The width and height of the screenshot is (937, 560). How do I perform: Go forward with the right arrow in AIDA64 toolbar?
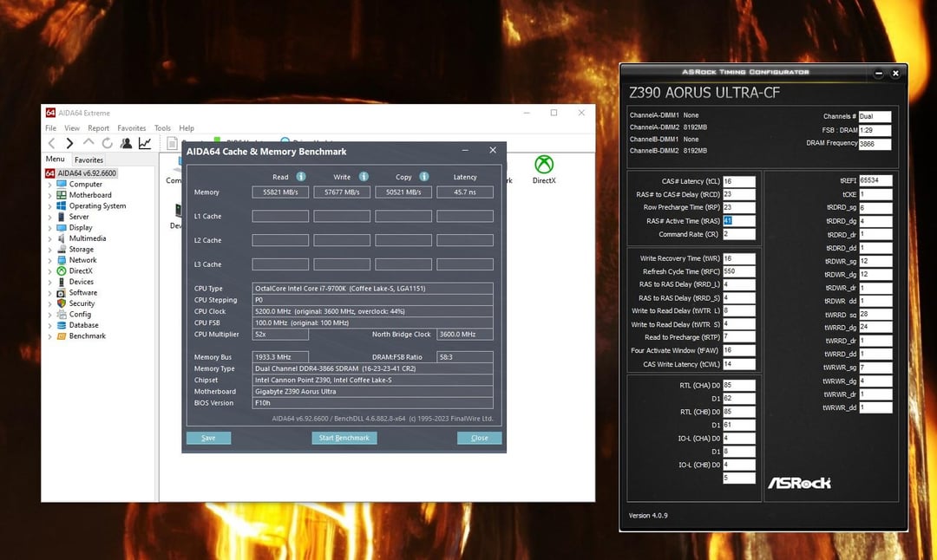(70, 143)
